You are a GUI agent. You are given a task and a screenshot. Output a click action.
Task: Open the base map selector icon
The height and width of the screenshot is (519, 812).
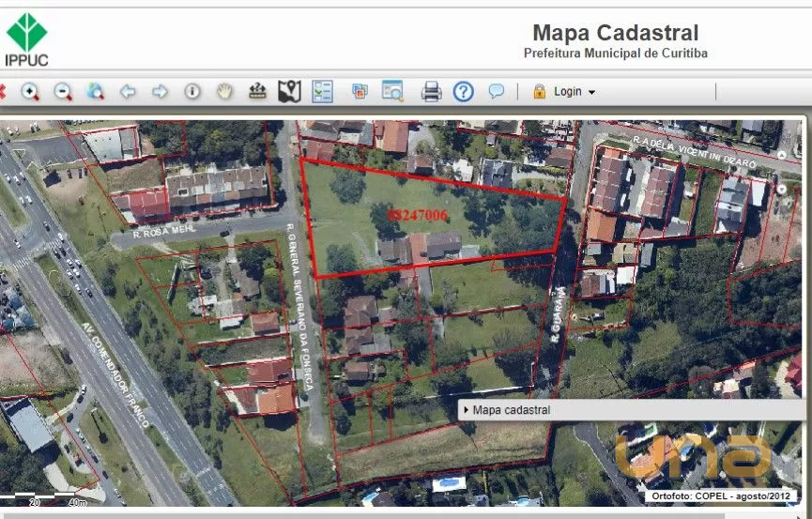(x=289, y=91)
